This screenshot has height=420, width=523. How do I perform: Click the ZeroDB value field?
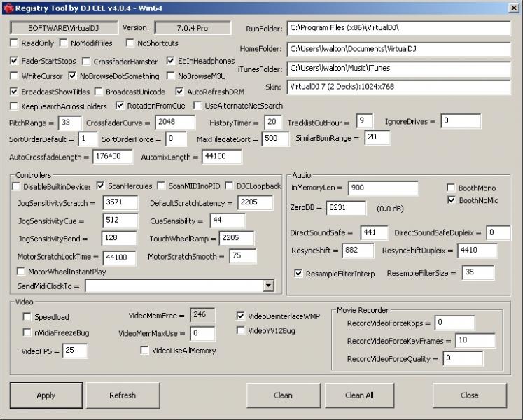pyautogui.click(x=345, y=208)
